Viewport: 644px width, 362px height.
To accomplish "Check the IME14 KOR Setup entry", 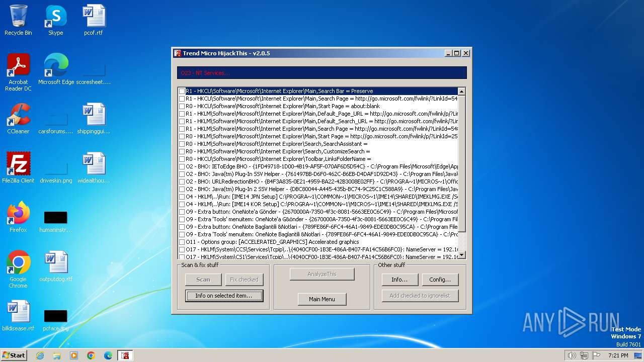I will pos(182,204).
